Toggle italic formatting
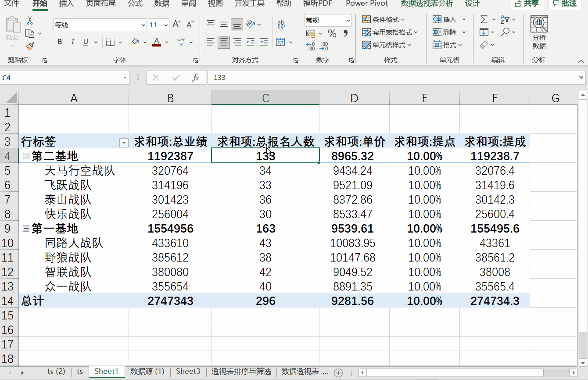Screen dimensions: 588x380 [72, 42]
